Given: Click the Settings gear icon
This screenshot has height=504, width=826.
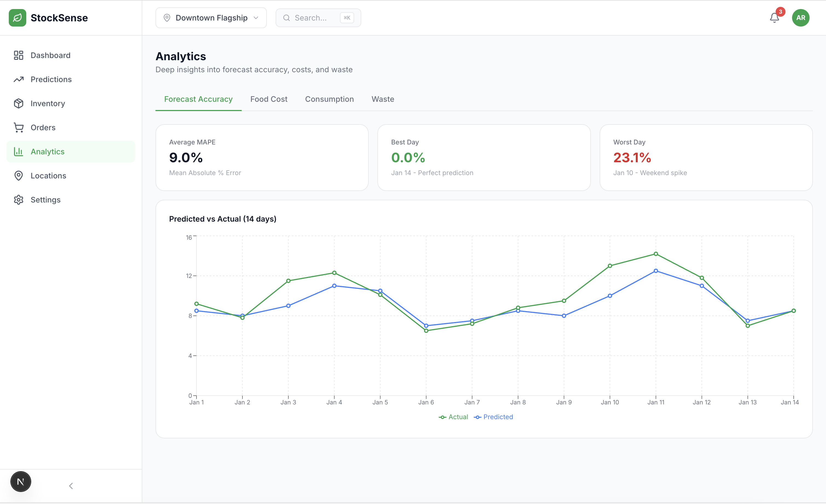Looking at the screenshot, I should (x=18, y=200).
